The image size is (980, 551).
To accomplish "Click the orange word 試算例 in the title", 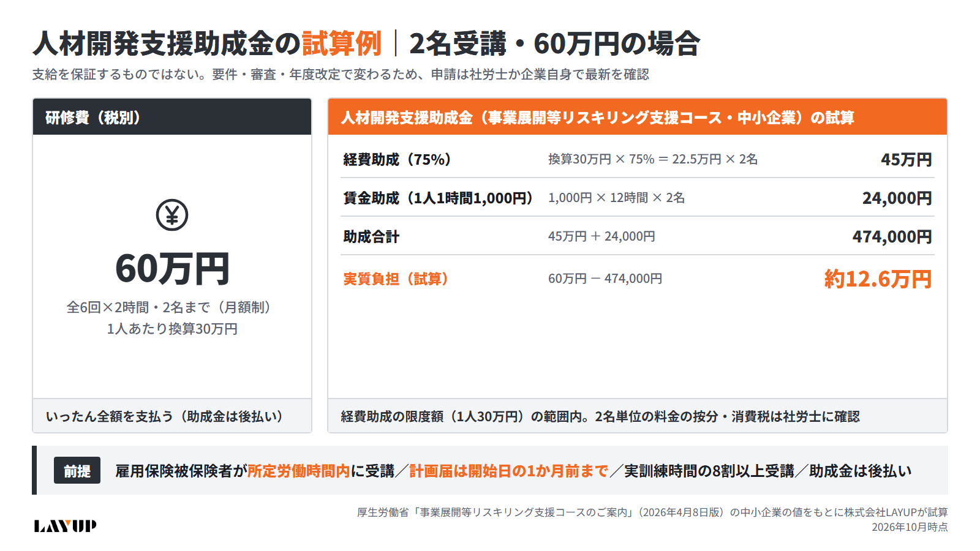I will [x=342, y=43].
